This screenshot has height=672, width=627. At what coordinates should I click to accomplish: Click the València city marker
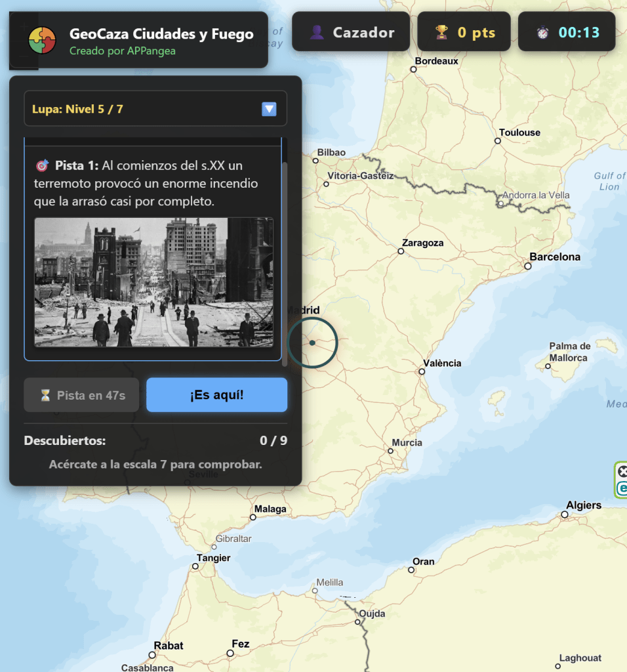point(422,371)
